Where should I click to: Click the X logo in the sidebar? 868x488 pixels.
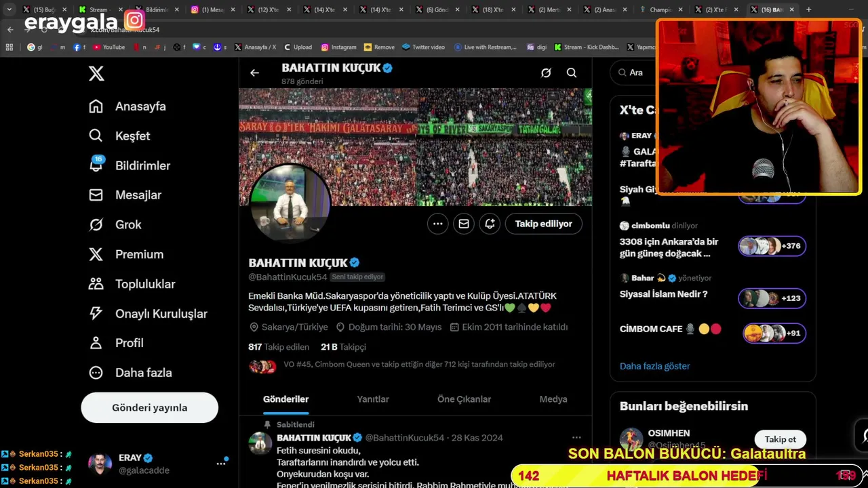[96, 73]
